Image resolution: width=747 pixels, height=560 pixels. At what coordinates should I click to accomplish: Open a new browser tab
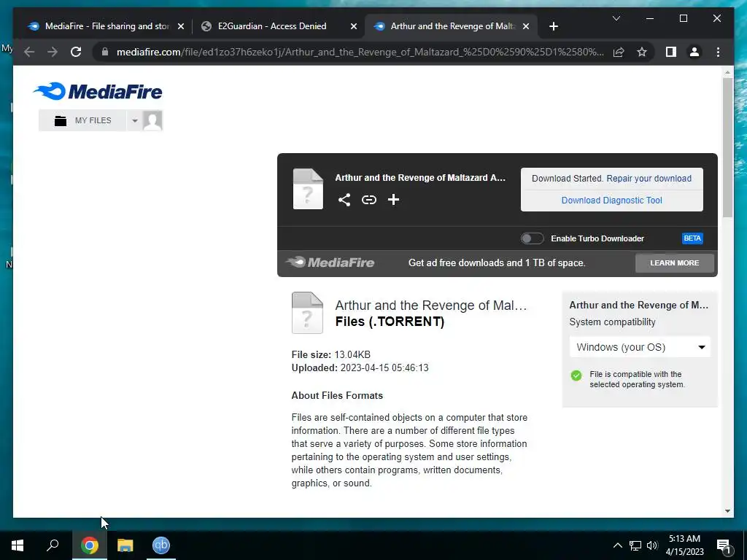pos(553,26)
